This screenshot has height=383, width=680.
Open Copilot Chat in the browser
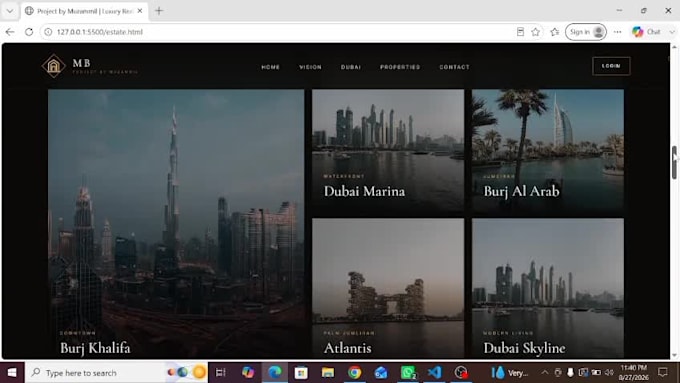[x=646, y=32]
